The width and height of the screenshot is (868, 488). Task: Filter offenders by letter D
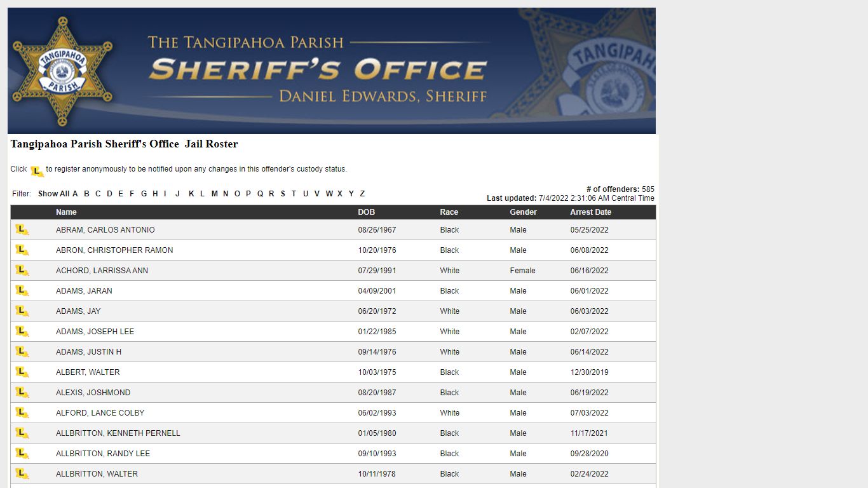click(x=109, y=194)
